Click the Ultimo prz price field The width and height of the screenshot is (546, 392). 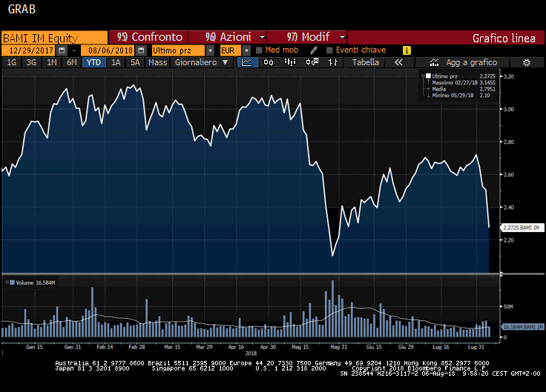[x=178, y=50]
